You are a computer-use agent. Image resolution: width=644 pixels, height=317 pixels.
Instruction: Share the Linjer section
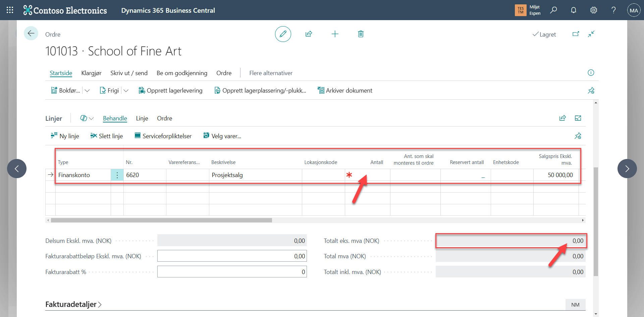(x=562, y=118)
